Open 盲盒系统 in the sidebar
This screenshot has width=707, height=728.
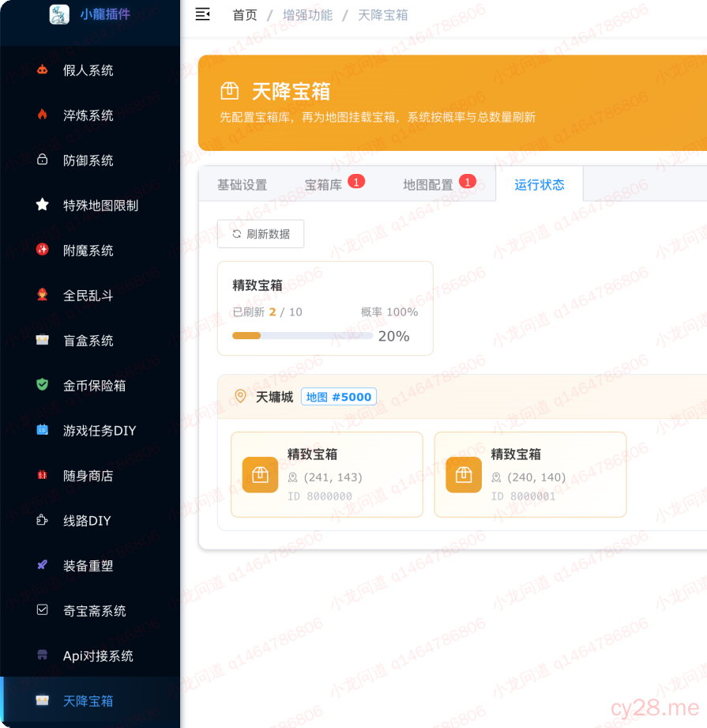coord(90,341)
